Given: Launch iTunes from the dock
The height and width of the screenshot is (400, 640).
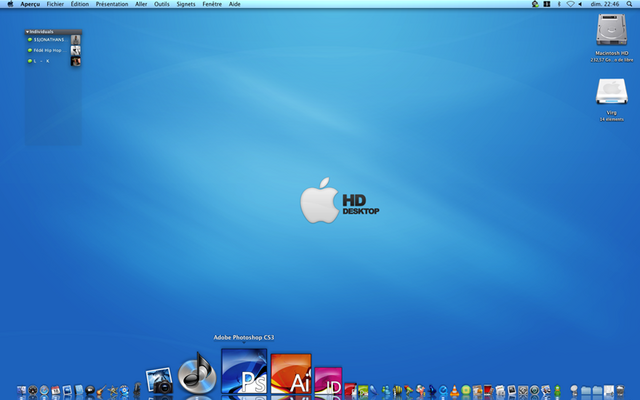Looking at the screenshot, I should [197, 375].
